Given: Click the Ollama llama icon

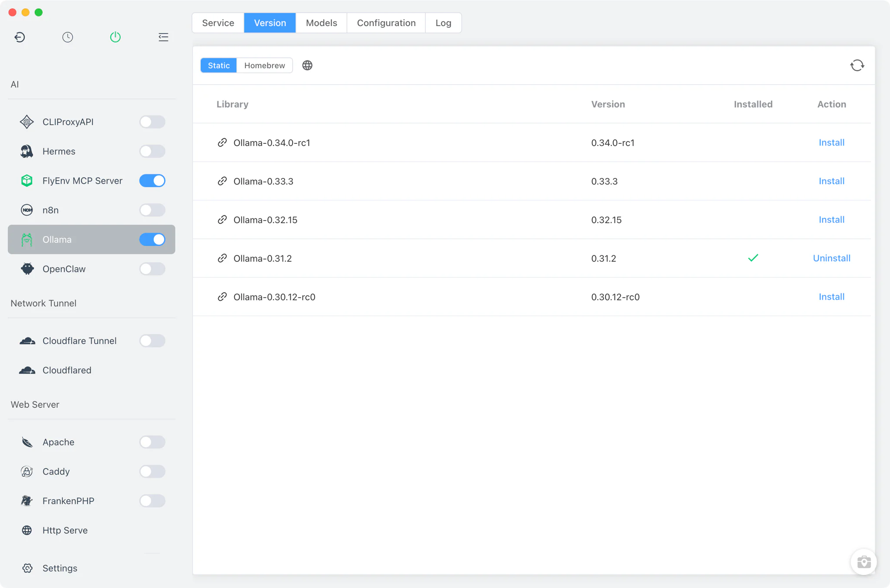Looking at the screenshot, I should (27, 240).
